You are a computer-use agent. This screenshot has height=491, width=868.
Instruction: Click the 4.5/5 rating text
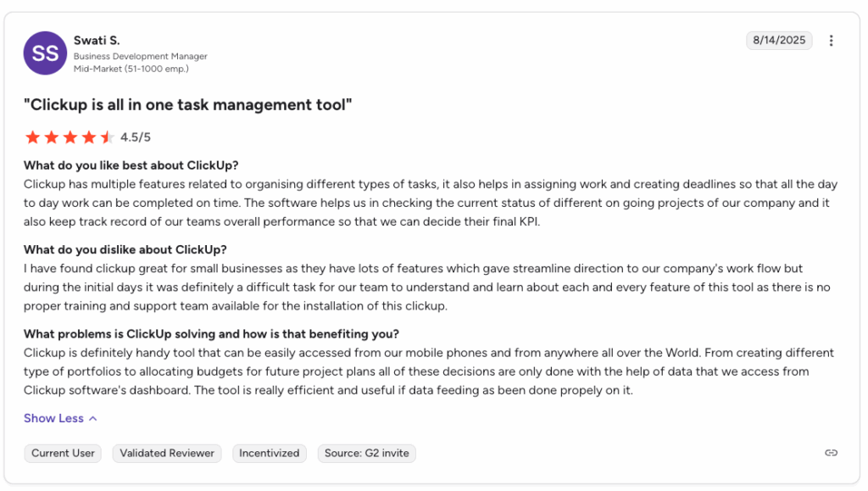click(136, 137)
